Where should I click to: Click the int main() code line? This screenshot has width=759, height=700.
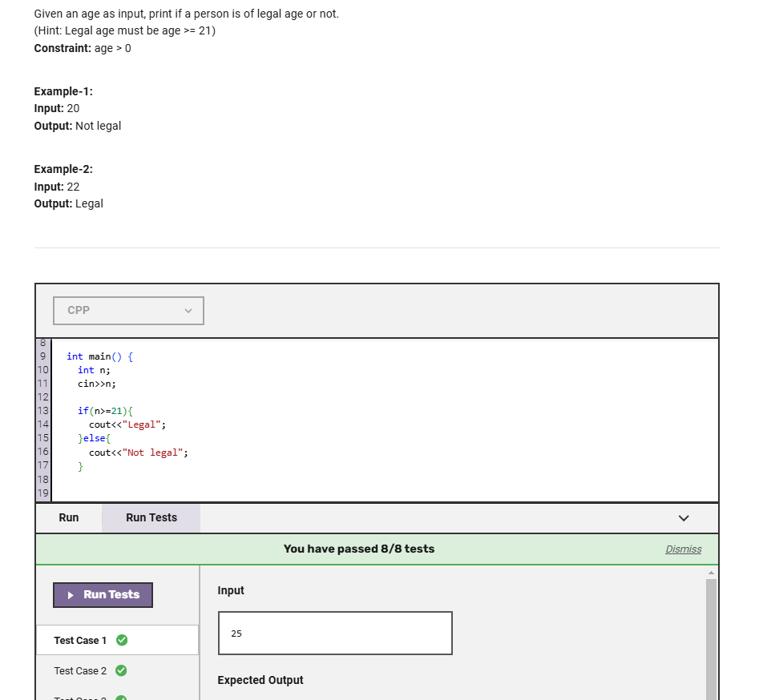pos(99,356)
